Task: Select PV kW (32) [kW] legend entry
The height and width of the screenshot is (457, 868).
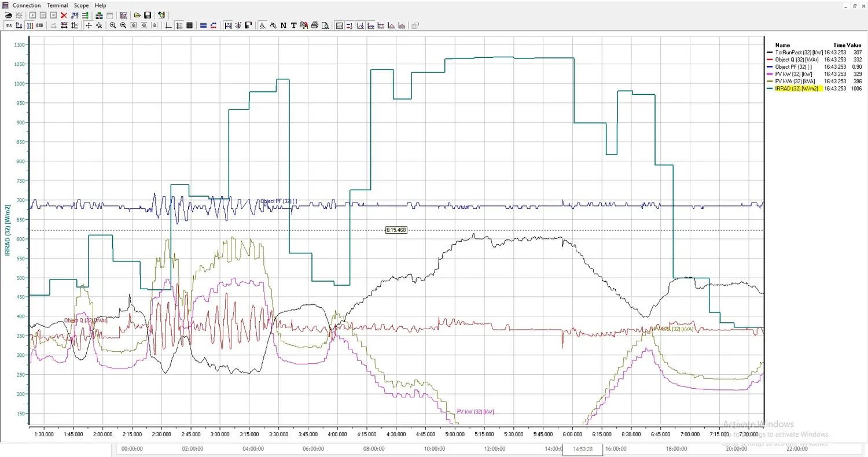Action: tap(793, 74)
